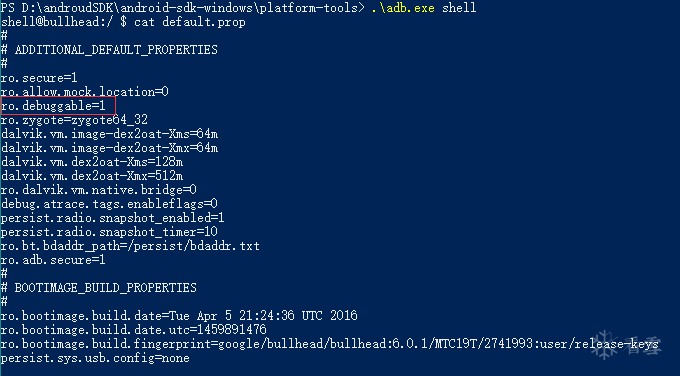This screenshot has width=680, height=376.
Task: Click the cat default.prop command
Action: pyautogui.click(x=190, y=22)
